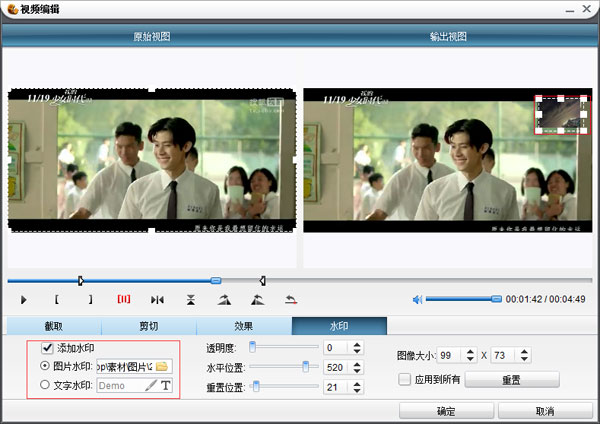Click the image watermark path field
Image resolution: width=600 pixels, height=424 pixels.
pos(126,366)
